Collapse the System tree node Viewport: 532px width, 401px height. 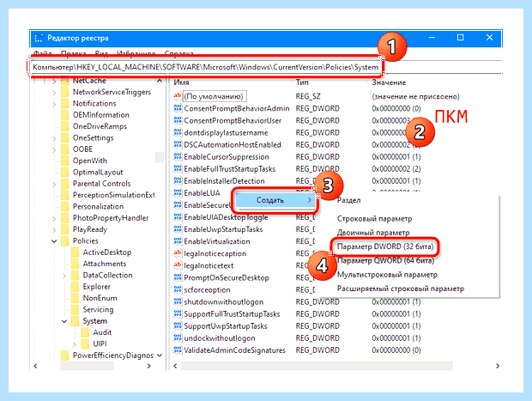[x=64, y=321]
